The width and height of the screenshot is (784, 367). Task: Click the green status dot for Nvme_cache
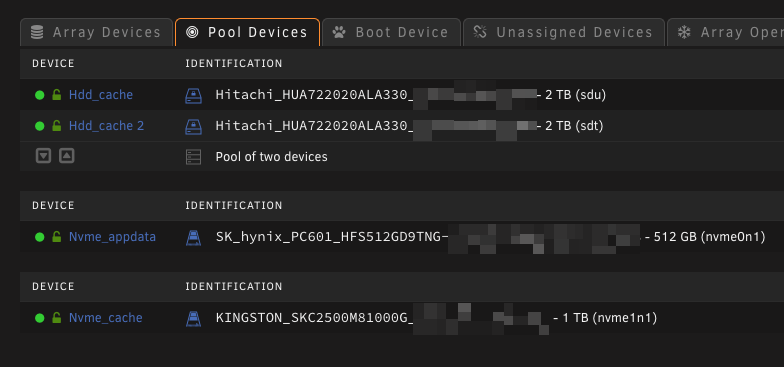coord(40,318)
